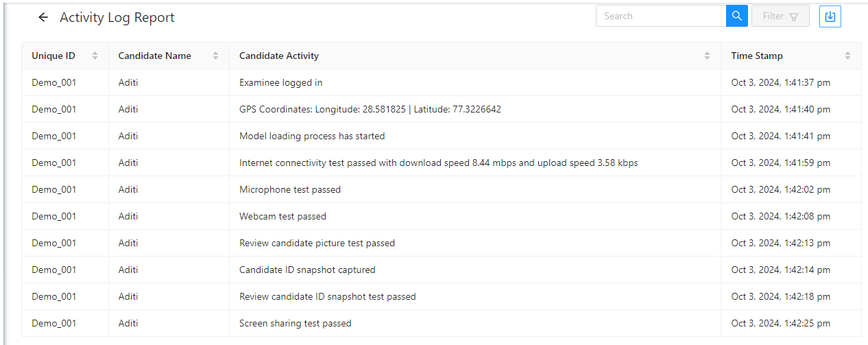The width and height of the screenshot is (868, 345).
Task: Open the Filter options
Action: 780,16
